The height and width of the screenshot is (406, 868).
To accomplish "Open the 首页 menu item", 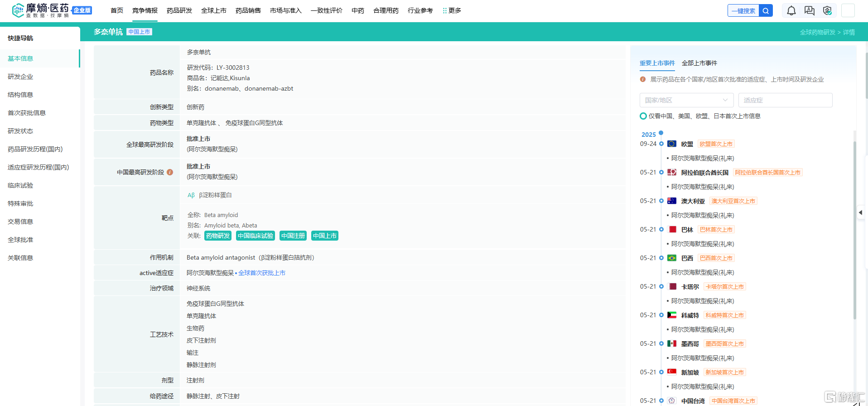I will pyautogui.click(x=117, y=10).
